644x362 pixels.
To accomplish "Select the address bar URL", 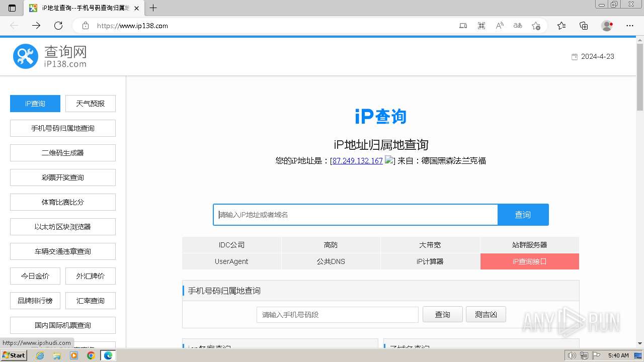I will click(x=132, y=26).
